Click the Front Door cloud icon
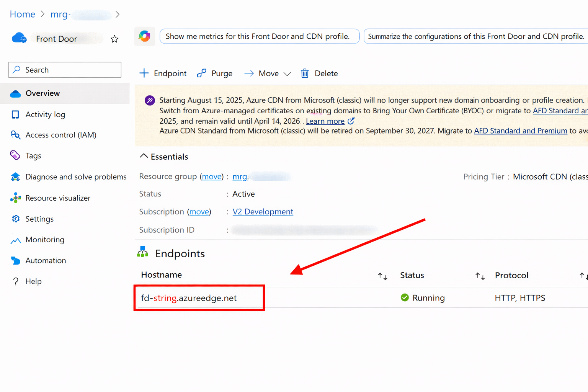 pos(19,38)
